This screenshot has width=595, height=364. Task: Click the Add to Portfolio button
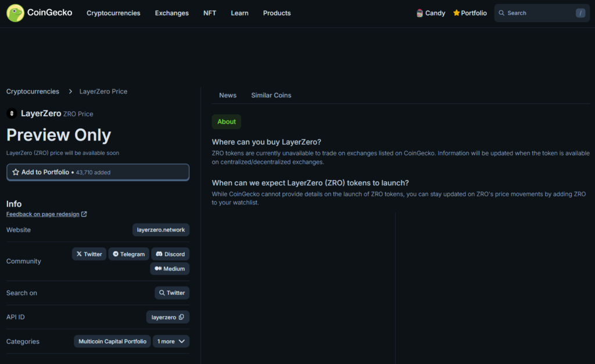click(x=98, y=172)
